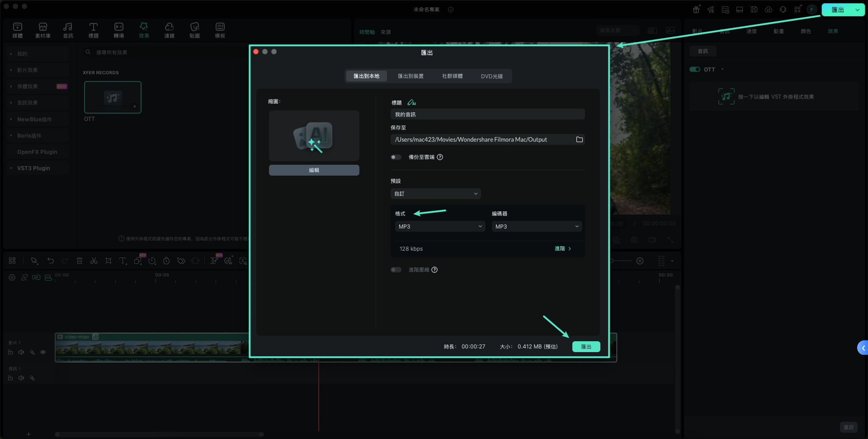Click the split scissors tool in timeline
The height and width of the screenshot is (439, 868).
pyautogui.click(x=94, y=261)
